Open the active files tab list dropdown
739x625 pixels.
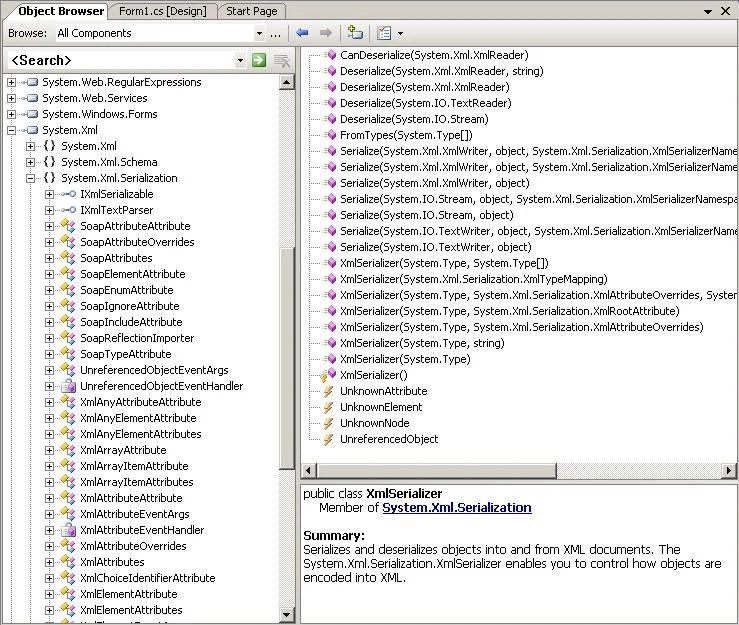click(x=707, y=11)
